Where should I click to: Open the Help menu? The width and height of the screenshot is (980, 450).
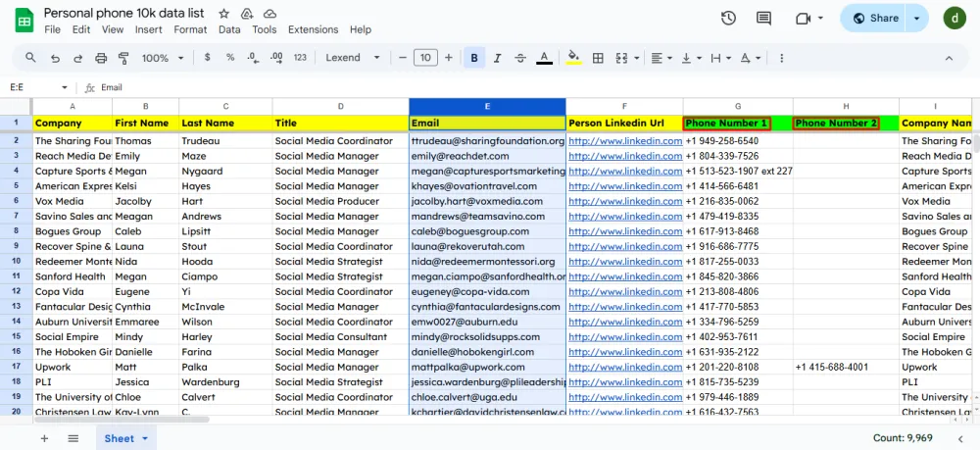coord(361,29)
